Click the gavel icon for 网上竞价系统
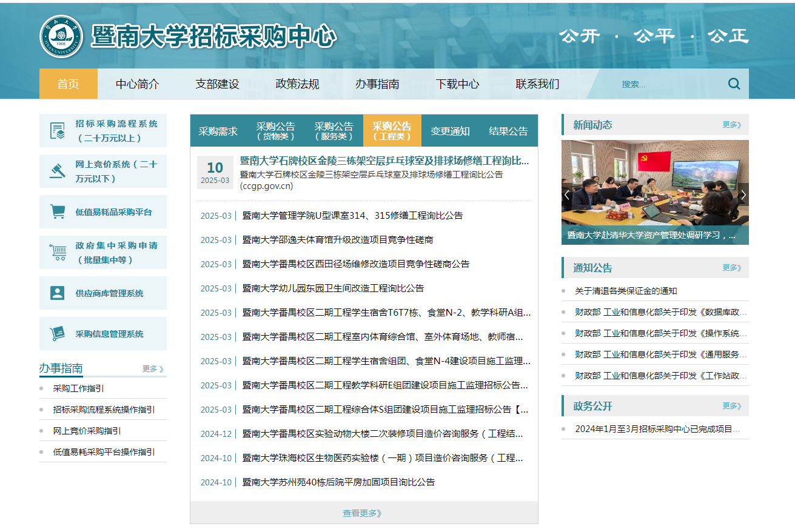Viewport: 795px width, 532px height. [57, 171]
